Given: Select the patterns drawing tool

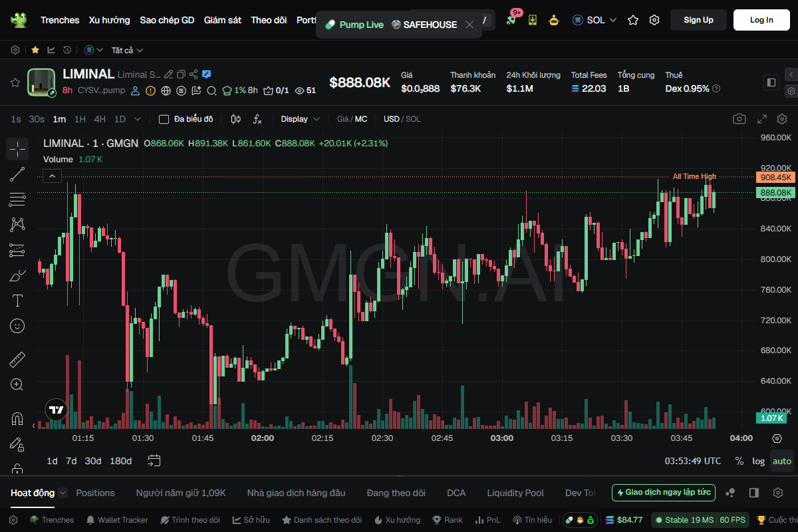Looking at the screenshot, I should pos(17,225).
